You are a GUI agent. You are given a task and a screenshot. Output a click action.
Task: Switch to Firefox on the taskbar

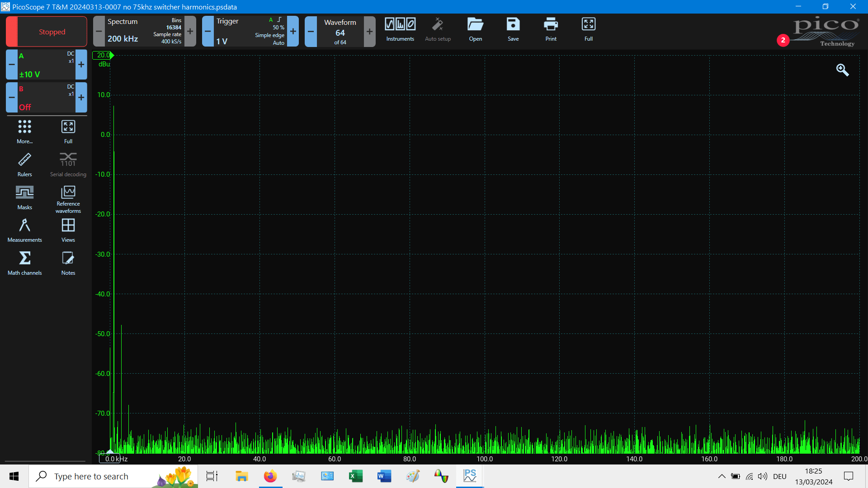(270, 476)
